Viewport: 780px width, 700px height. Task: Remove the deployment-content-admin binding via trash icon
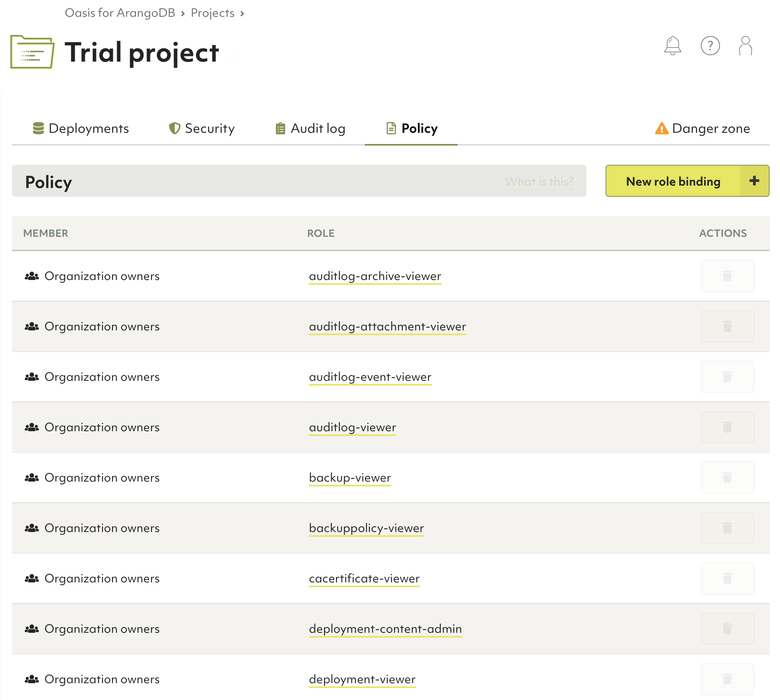727,629
